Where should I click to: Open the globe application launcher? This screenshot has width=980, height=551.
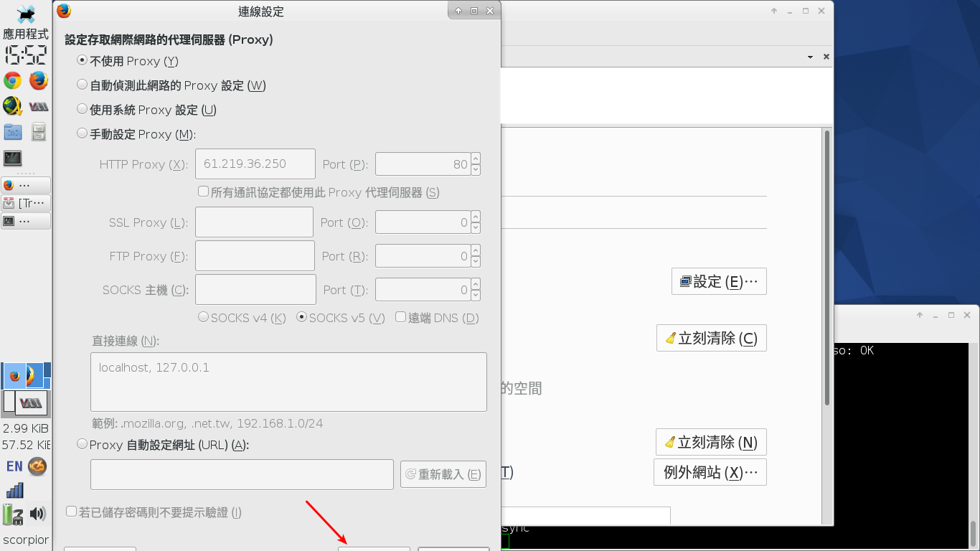13,106
